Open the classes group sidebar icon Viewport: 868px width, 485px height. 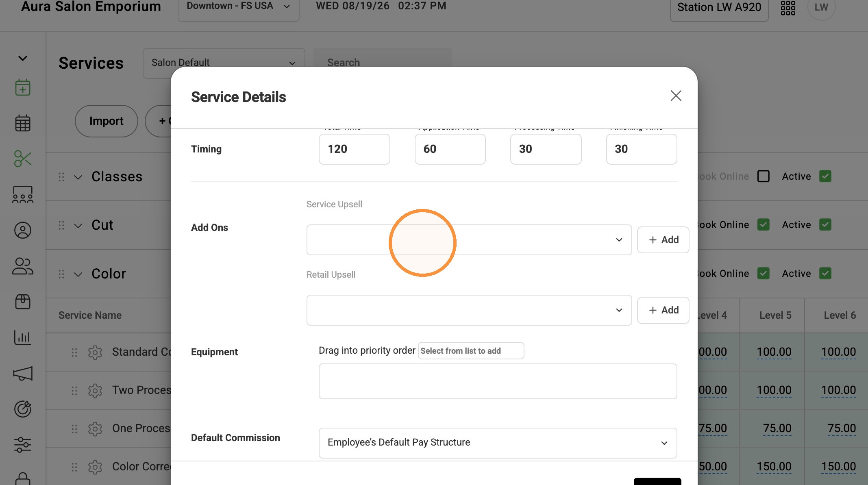coord(23,195)
